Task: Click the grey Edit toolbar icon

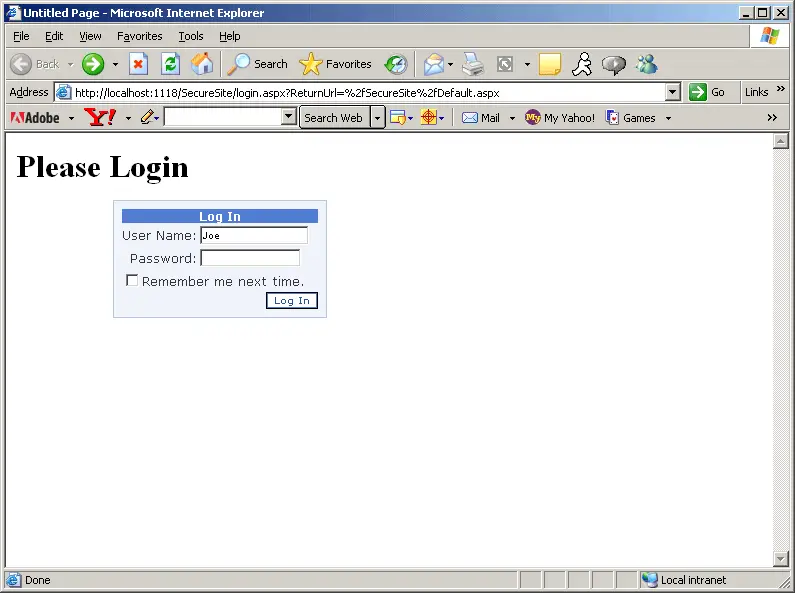Action: click(505, 64)
